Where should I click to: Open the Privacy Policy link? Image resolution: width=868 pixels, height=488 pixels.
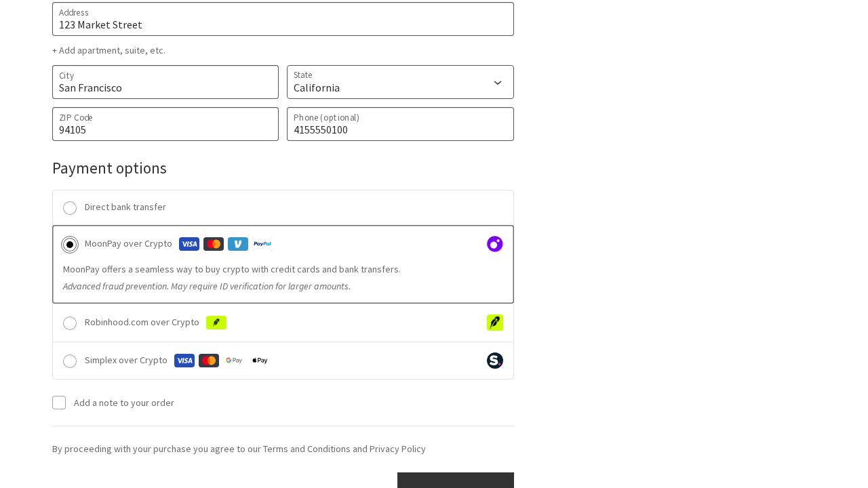(397, 448)
